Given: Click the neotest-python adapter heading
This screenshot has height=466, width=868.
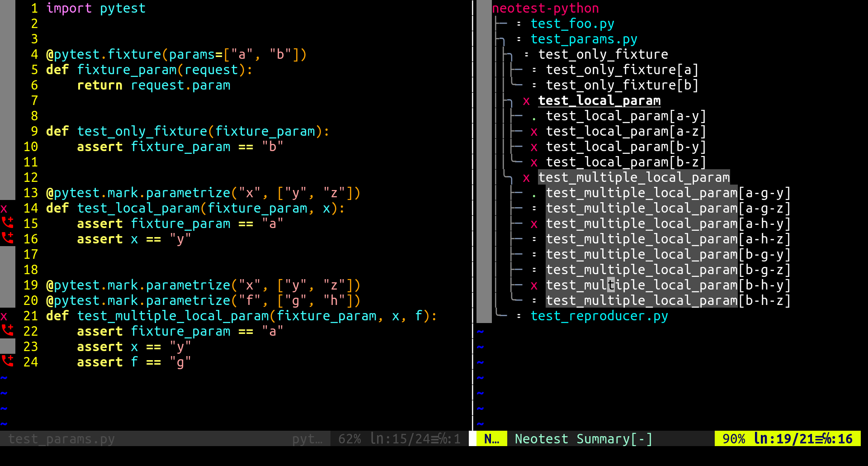Looking at the screenshot, I should click(545, 8).
